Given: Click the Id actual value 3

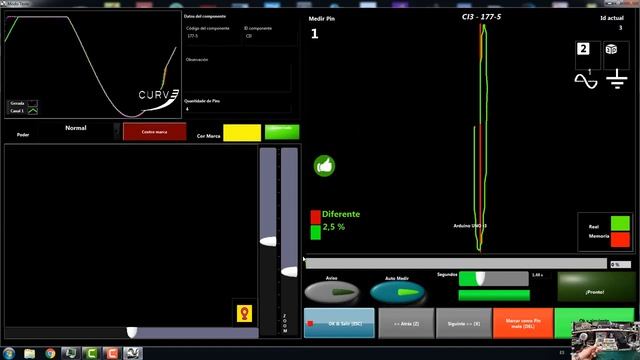Looking at the screenshot, I should [620, 28].
